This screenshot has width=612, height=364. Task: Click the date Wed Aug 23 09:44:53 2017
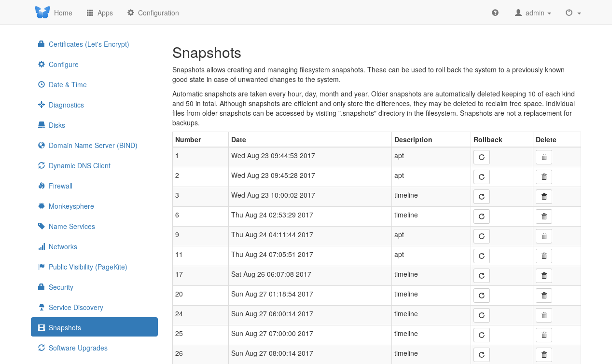click(x=273, y=156)
